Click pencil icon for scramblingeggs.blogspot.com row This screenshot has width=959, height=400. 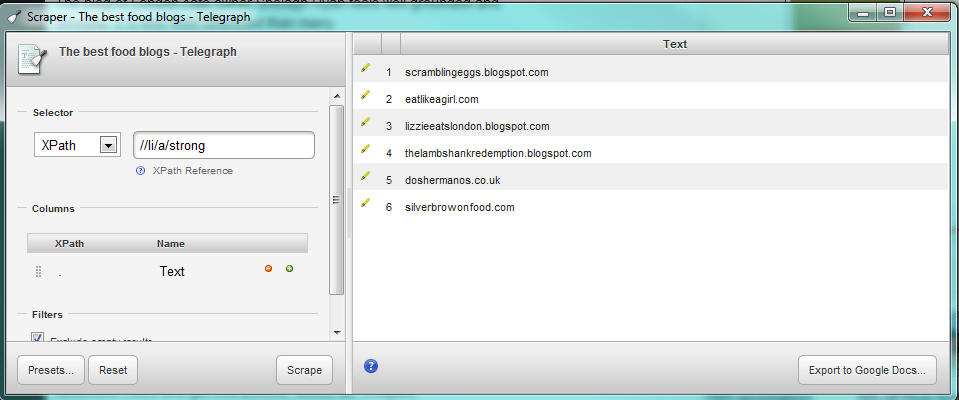pos(365,67)
